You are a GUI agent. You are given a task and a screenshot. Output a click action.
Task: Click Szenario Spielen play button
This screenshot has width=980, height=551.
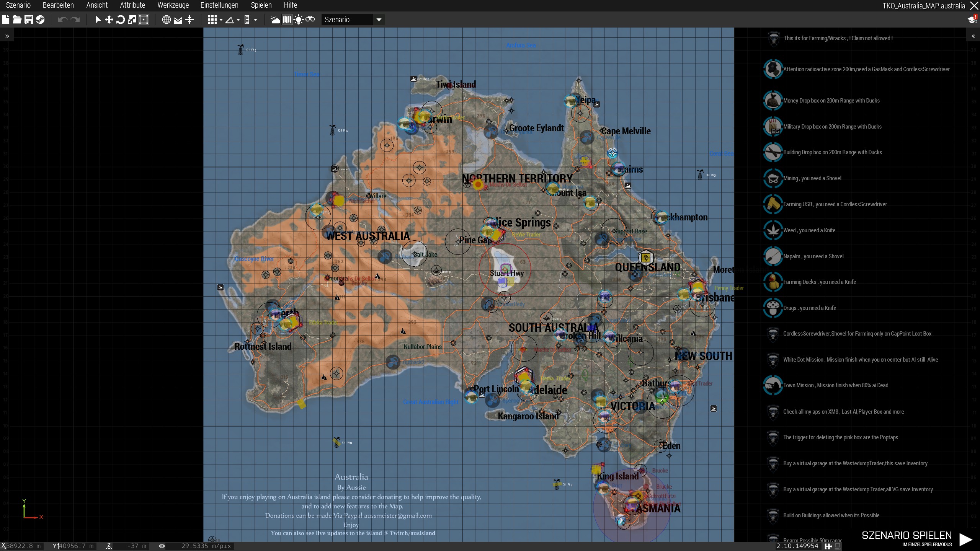tap(965, 539)
